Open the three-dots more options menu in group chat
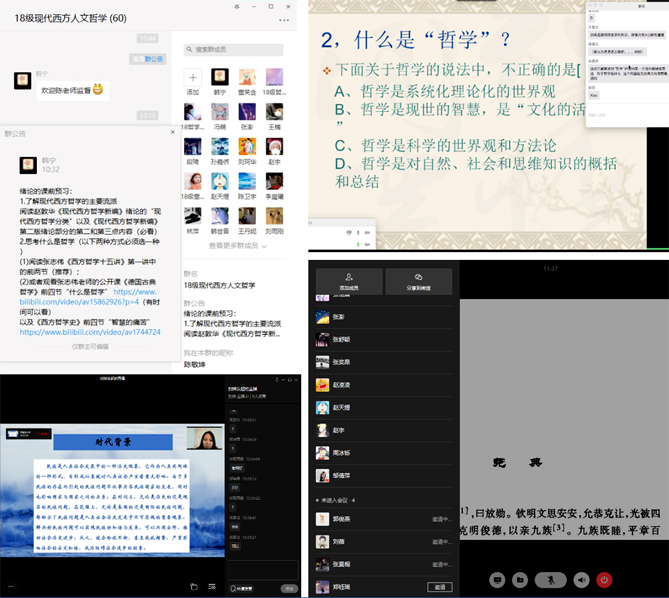The width and height of the screenshot is (669, 598). [285, 19]
